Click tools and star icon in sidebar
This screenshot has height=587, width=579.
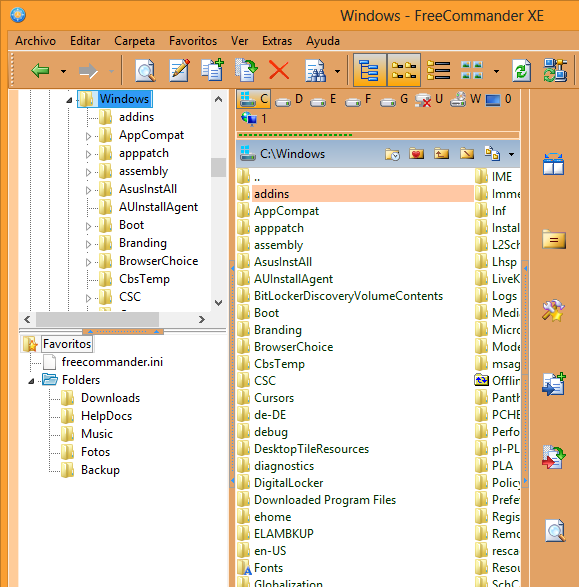[554, 310]
